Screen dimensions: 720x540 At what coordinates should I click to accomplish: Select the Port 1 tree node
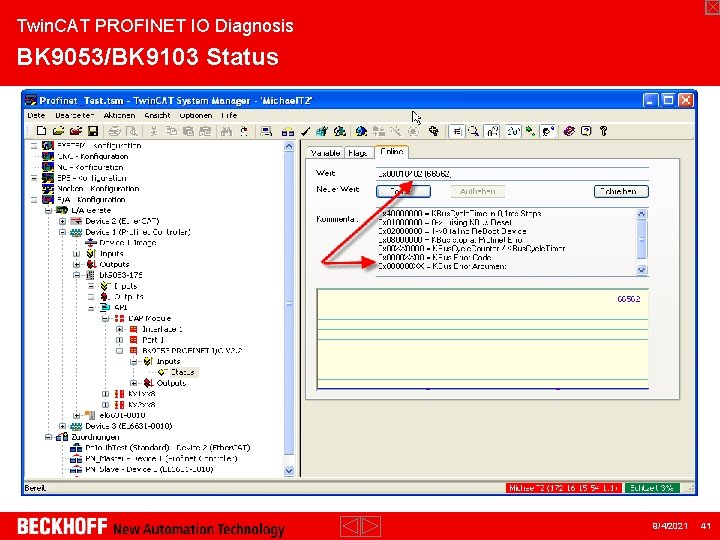(153, 340)
